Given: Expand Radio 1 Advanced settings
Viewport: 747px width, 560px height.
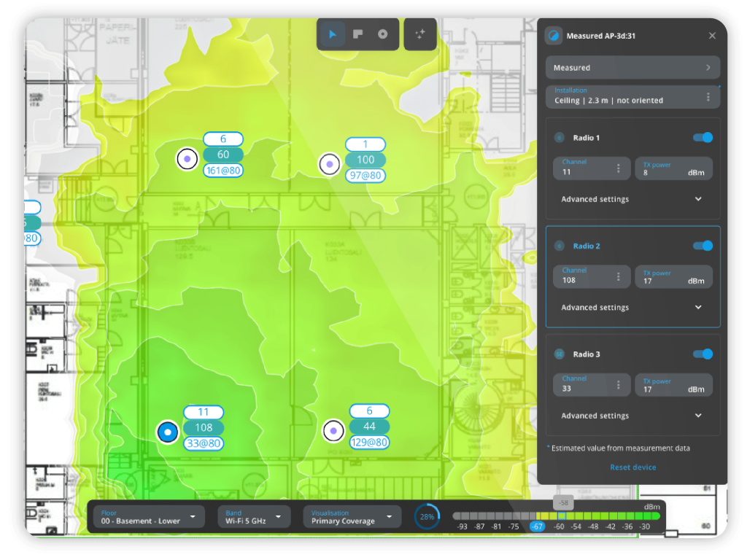Looking at the screenshot, I should pos(632,199).
